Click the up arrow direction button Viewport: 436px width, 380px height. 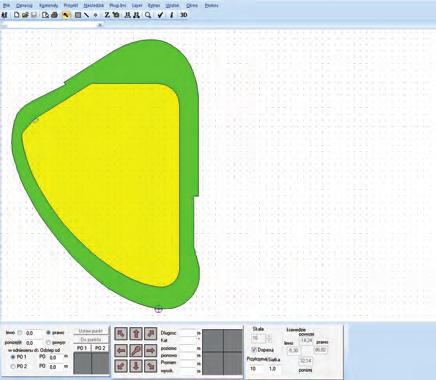136,334
